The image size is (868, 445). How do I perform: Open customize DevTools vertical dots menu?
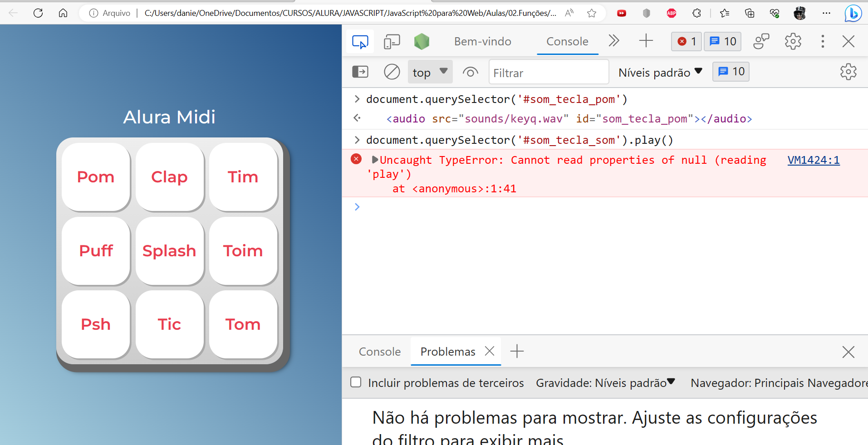pyautogui.click(x=823, y=42)
